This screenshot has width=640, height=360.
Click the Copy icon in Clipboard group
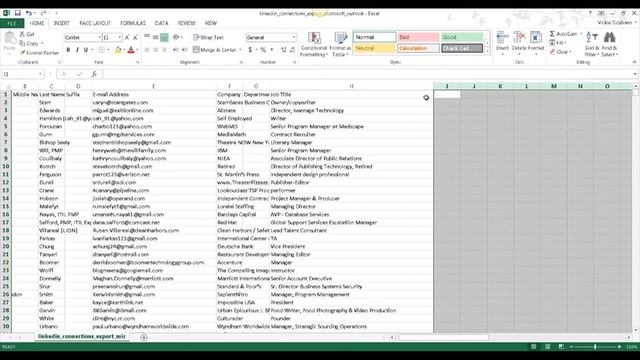click(22, 43)
